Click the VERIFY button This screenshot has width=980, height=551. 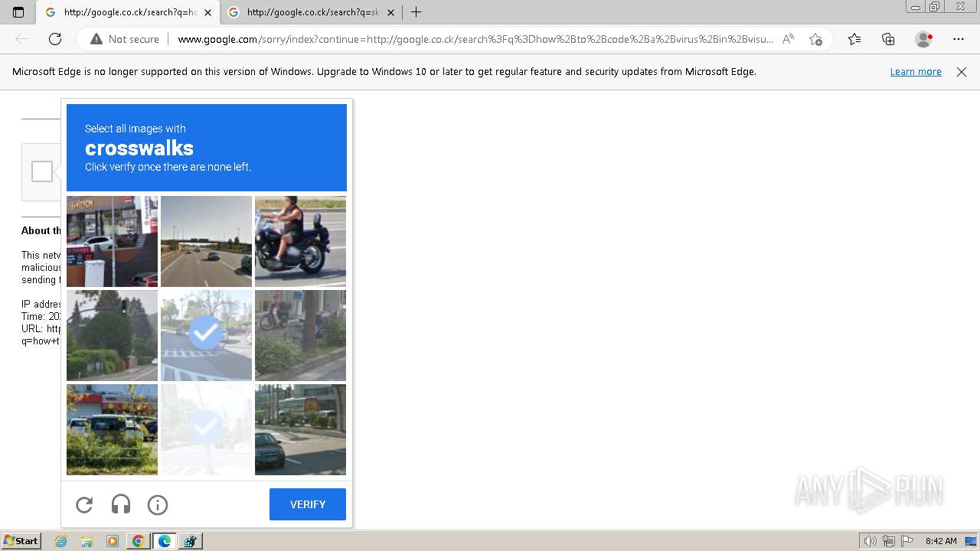coord(308,504)
